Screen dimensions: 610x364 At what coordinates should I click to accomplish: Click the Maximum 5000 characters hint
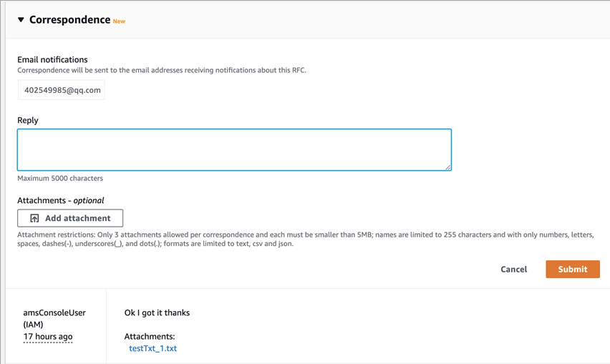[x=60, y=178]
